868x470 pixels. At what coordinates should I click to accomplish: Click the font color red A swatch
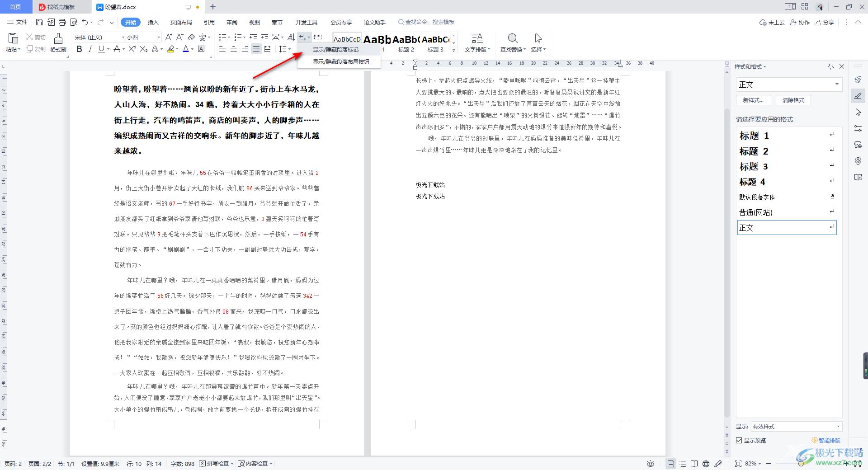click(x=185, y=49)
